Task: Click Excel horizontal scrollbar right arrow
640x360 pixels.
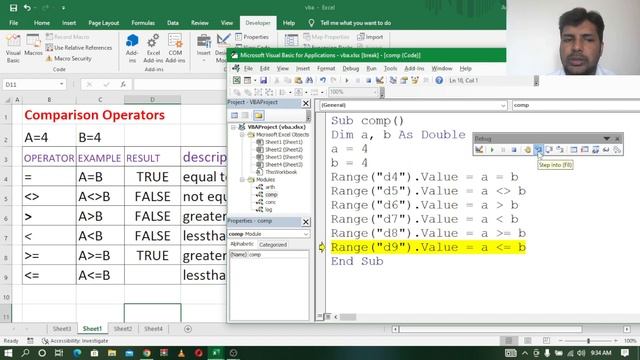Action: [627, 329]
